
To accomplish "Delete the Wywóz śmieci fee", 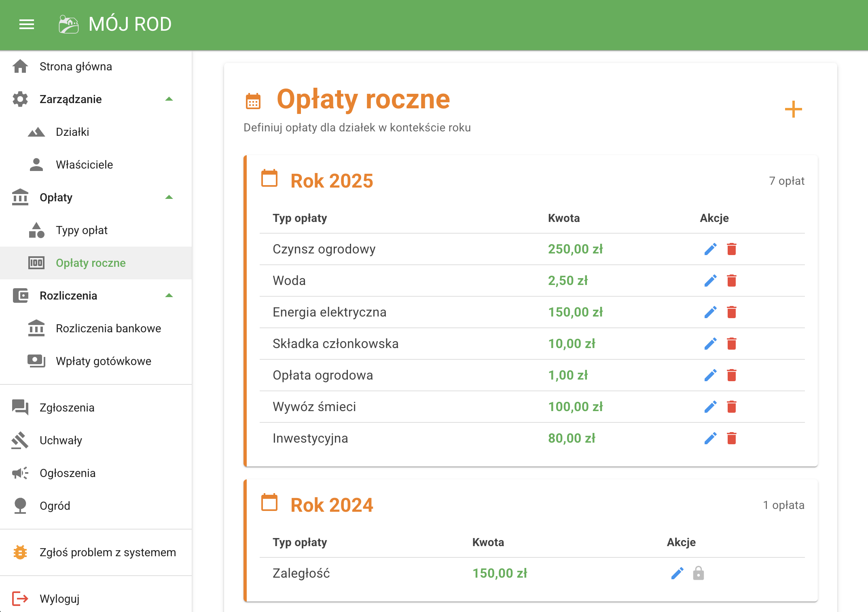I will tap(731, 407).
